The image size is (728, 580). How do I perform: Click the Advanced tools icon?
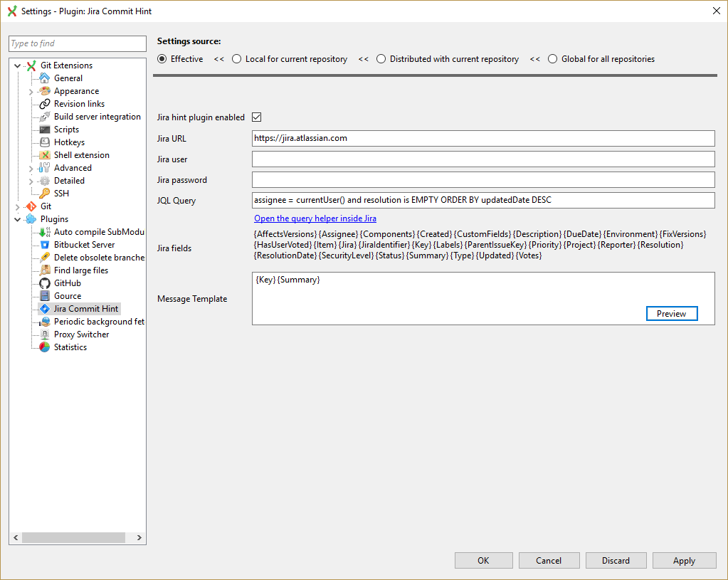pos(45,168)
